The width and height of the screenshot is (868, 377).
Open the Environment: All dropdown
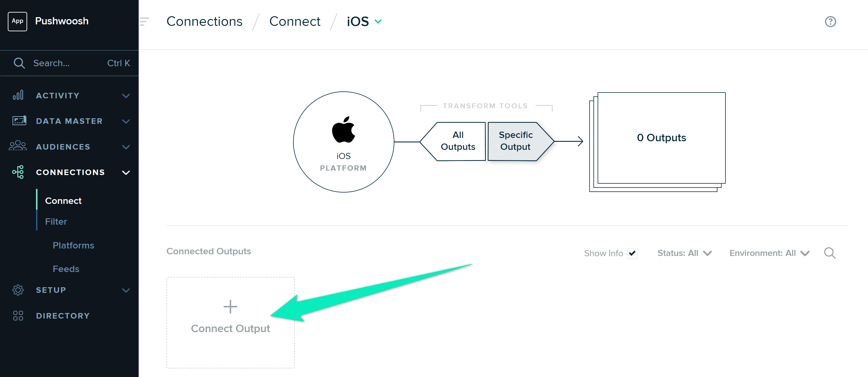tap(769, 253)
